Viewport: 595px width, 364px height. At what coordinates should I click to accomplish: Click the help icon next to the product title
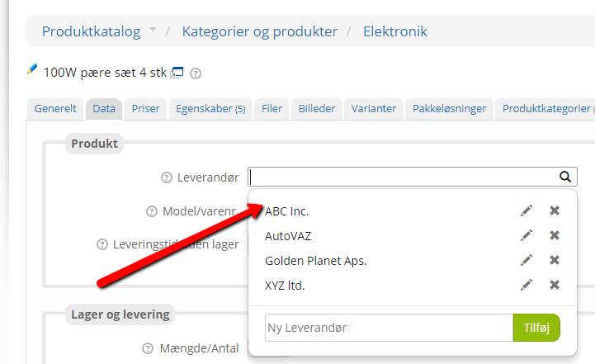(x=196, y=73)
